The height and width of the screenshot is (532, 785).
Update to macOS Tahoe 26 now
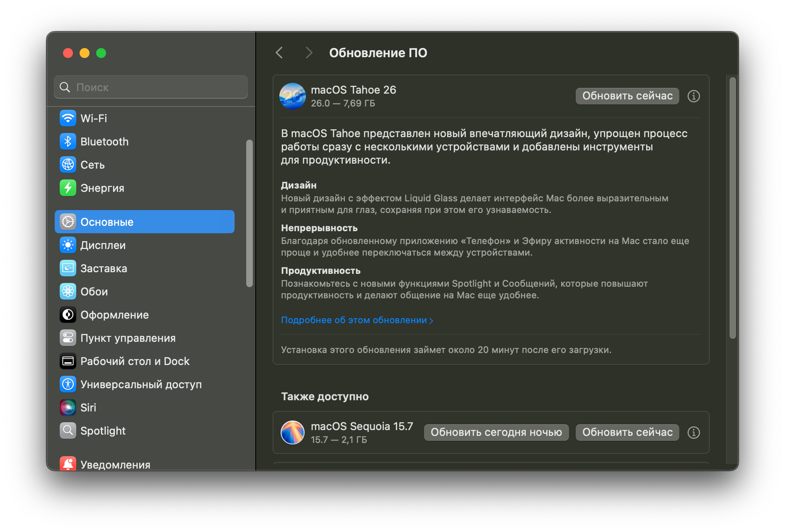[x=628, y=96]
